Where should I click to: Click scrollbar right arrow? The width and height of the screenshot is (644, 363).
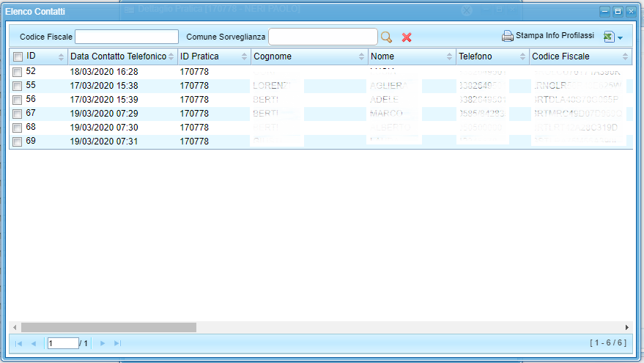626,328
